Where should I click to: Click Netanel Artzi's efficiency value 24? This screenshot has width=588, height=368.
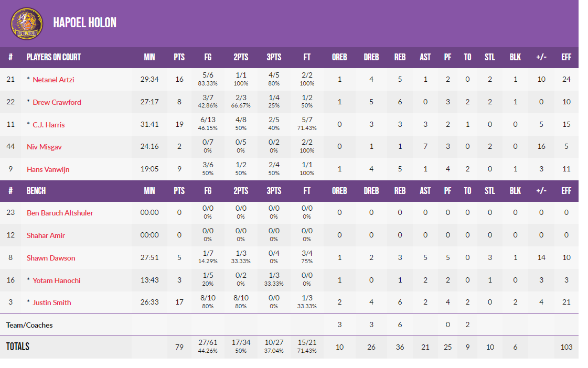pos(566,80)
